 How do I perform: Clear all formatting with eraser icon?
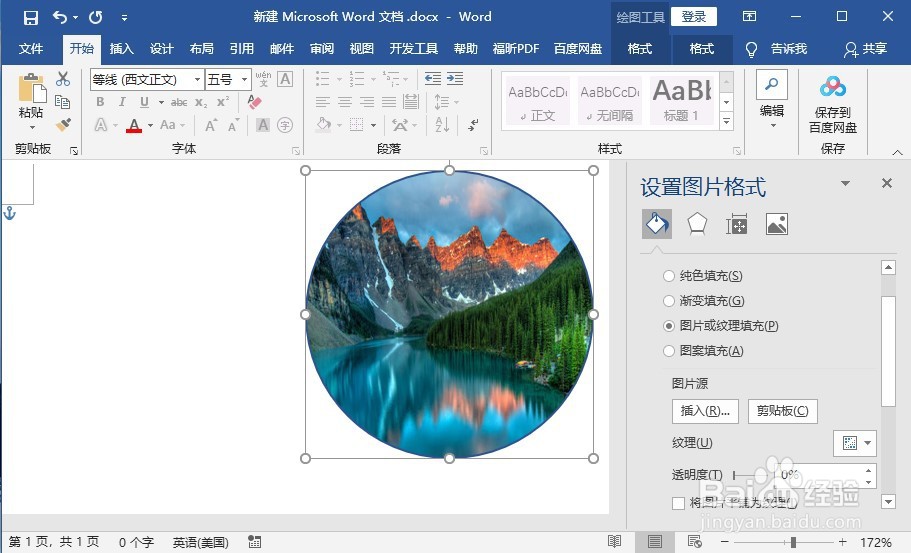tap(254, 102)
